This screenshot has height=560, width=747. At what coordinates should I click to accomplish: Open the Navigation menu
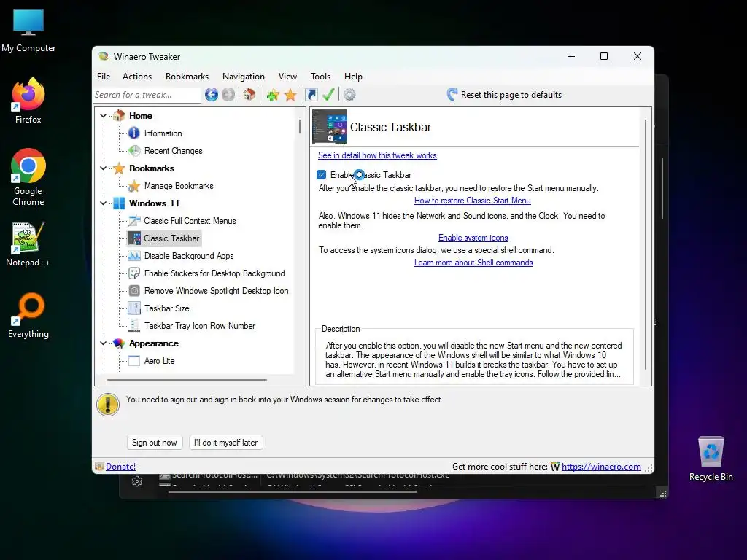point(244,76)
